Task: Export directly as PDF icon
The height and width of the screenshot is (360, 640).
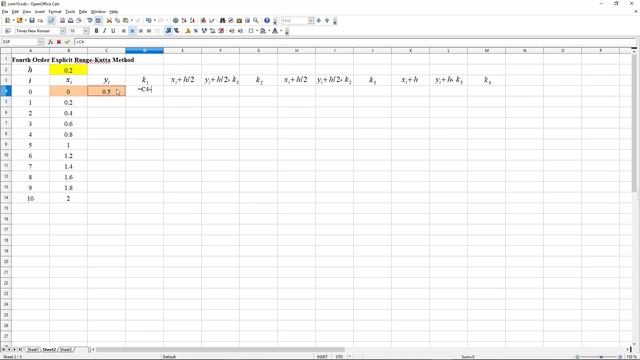Action: [x=62, y=20]
